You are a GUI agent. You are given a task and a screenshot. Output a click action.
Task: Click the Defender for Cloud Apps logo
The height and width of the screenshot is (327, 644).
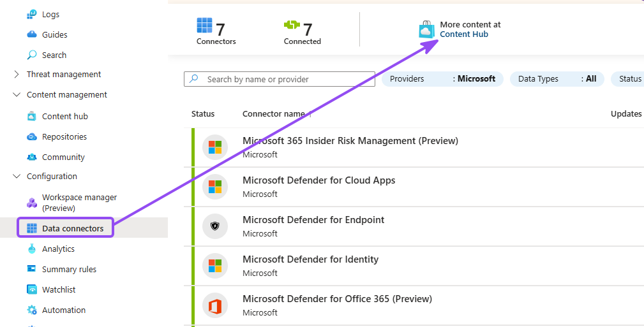click(215, 187)
